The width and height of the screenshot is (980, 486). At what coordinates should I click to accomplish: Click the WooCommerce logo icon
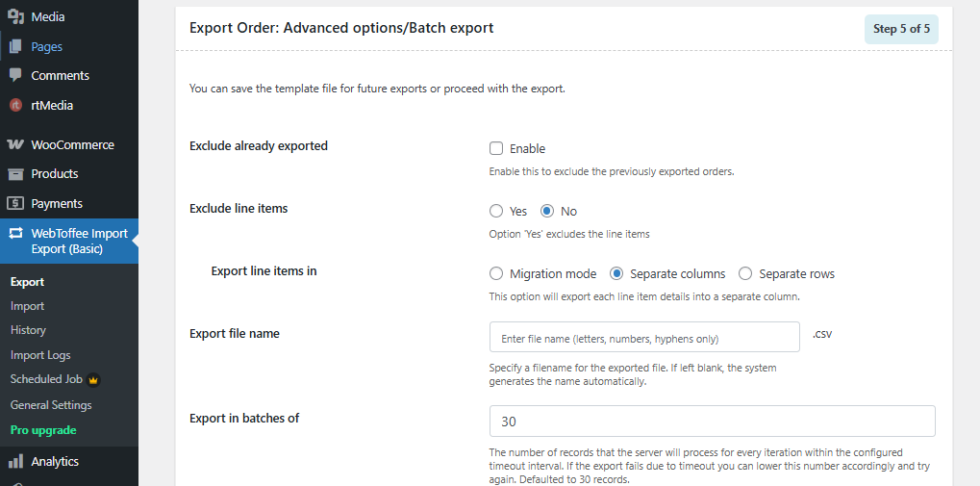(x=15, y=144)
